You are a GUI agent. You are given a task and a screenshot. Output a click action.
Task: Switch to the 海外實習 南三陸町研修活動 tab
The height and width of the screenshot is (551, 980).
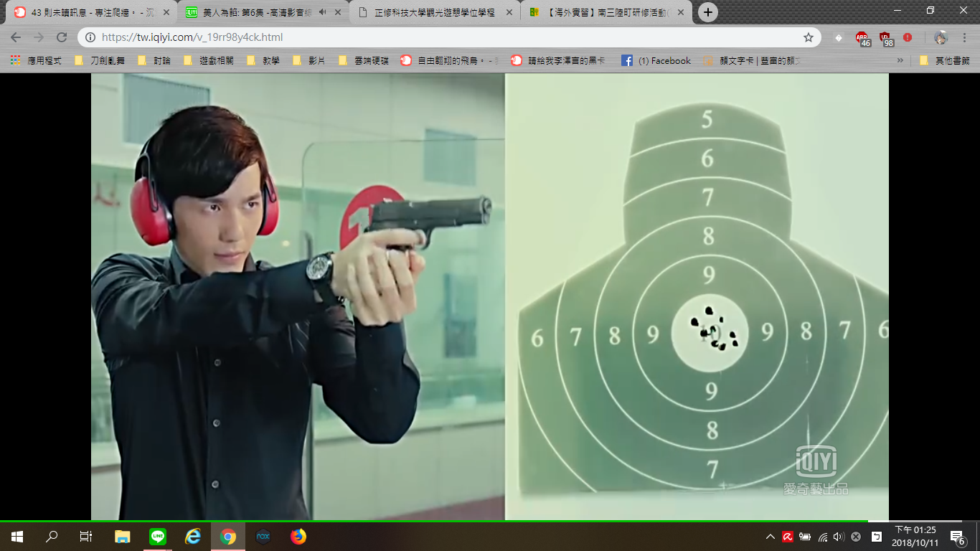coord(607,12)
